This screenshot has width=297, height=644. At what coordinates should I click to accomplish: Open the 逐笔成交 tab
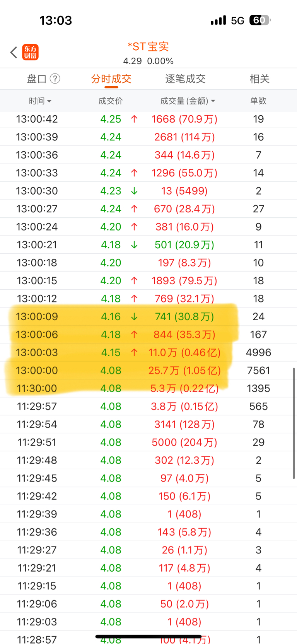pos(185,79)
